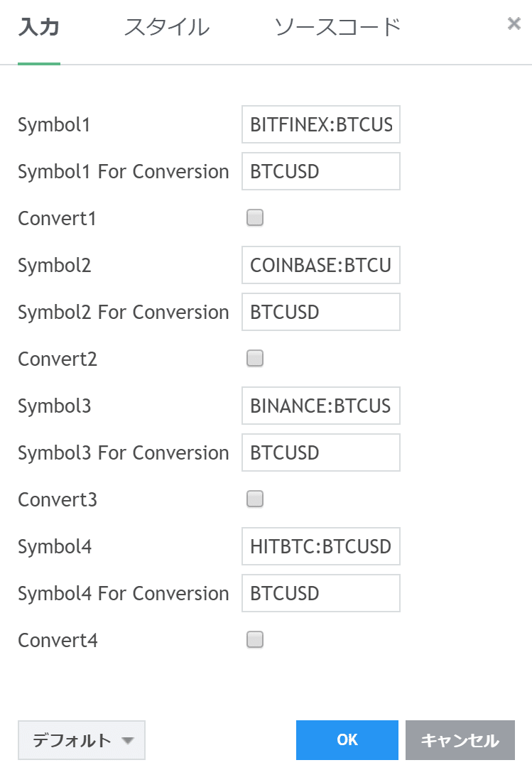The width and height of the screenshot is (532, 770).
Task: Select the Symbol3 BINANCE input field
Action: click(321, 406)
